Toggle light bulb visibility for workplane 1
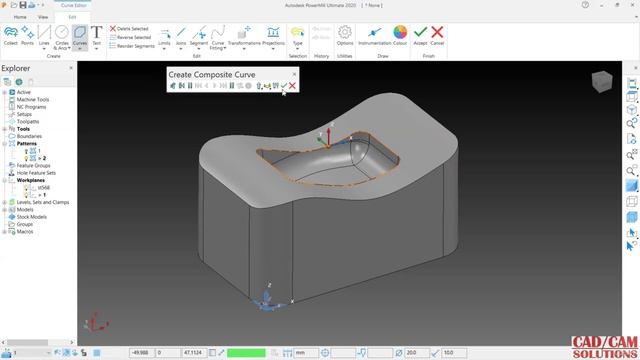 pyautogui.click(x=26, y=195)
